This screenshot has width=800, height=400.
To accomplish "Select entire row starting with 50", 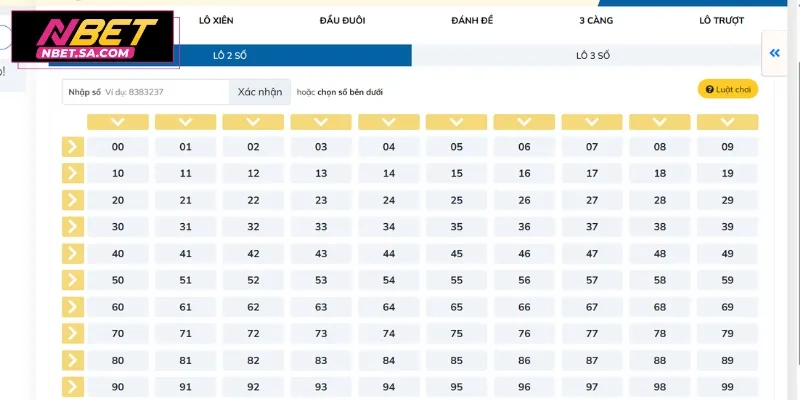I will tap(73, 280).
